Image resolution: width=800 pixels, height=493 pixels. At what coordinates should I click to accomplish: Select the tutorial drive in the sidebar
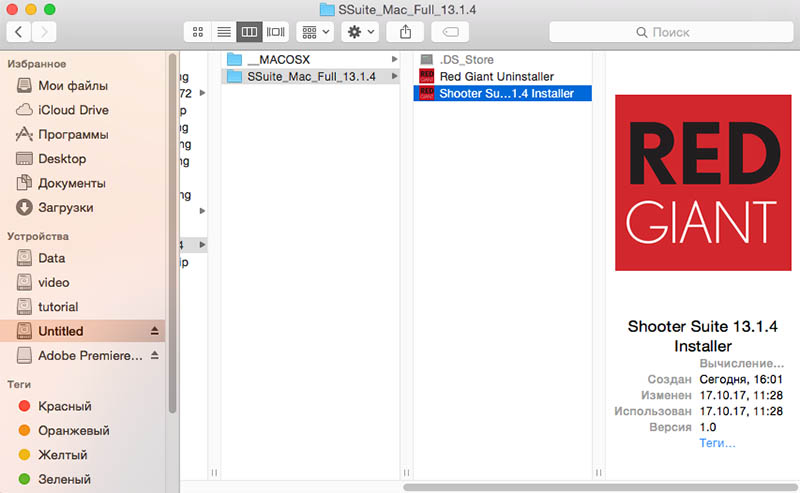[83, 307]
